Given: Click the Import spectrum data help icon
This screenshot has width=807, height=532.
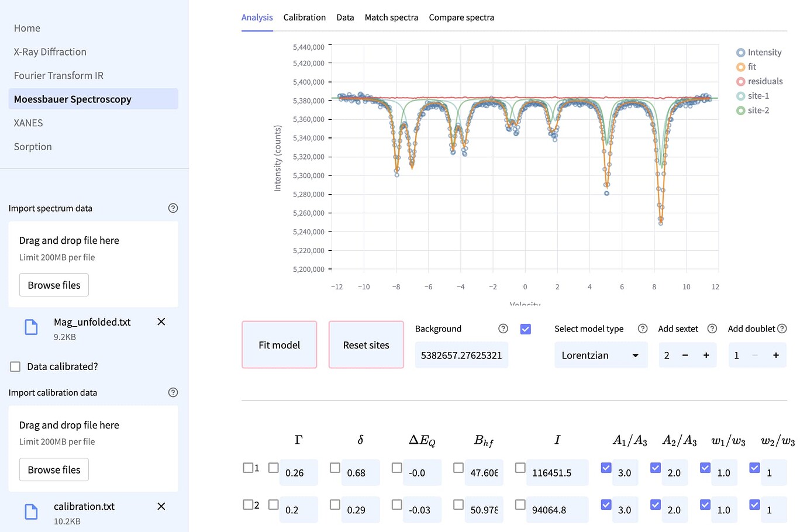Looking at the screenshot, I should (173, 208).
